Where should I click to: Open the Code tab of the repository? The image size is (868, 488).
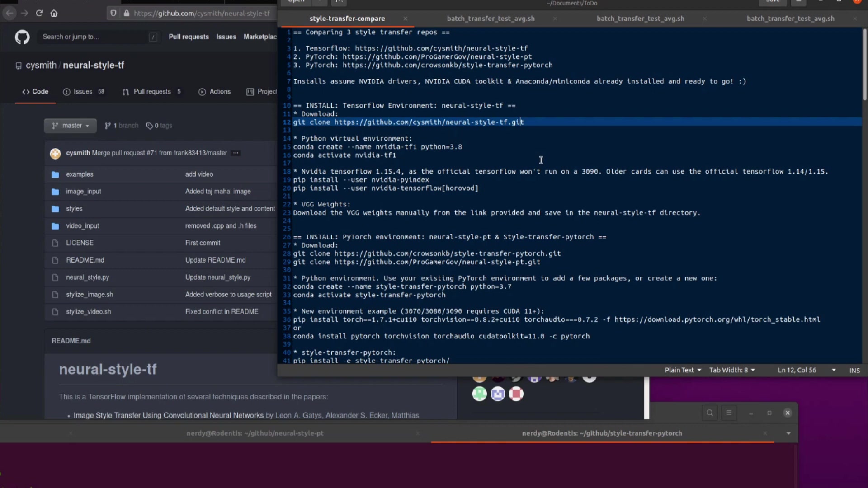[x=35, y=92]
